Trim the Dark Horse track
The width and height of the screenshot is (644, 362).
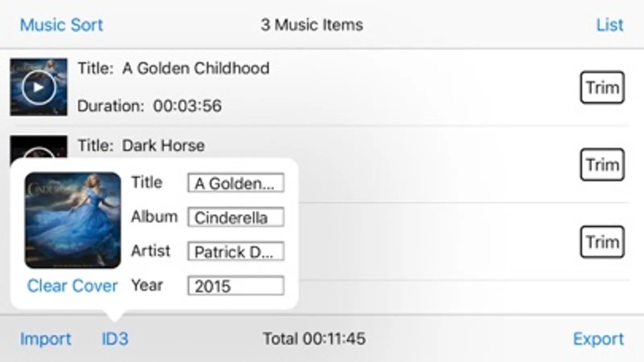point(602,165)
